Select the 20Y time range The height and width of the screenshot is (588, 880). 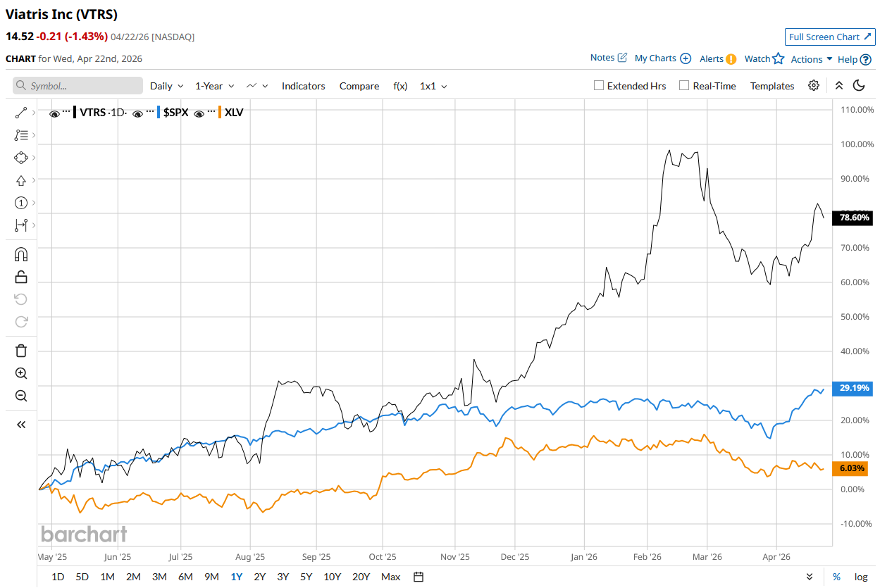(x=361, y=577)
